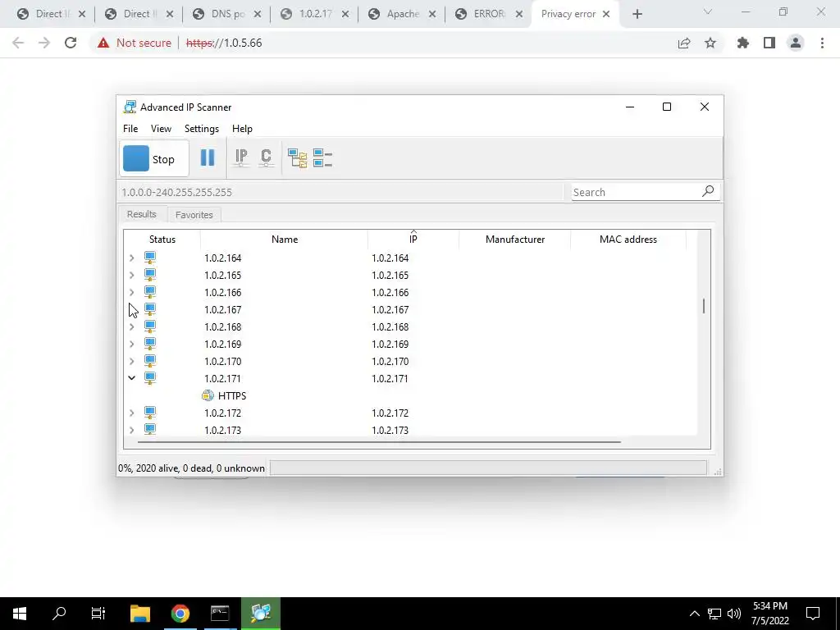Select name cell 1.0.2.167
This screenshot has height=630, width=840.
click(222, 309)
